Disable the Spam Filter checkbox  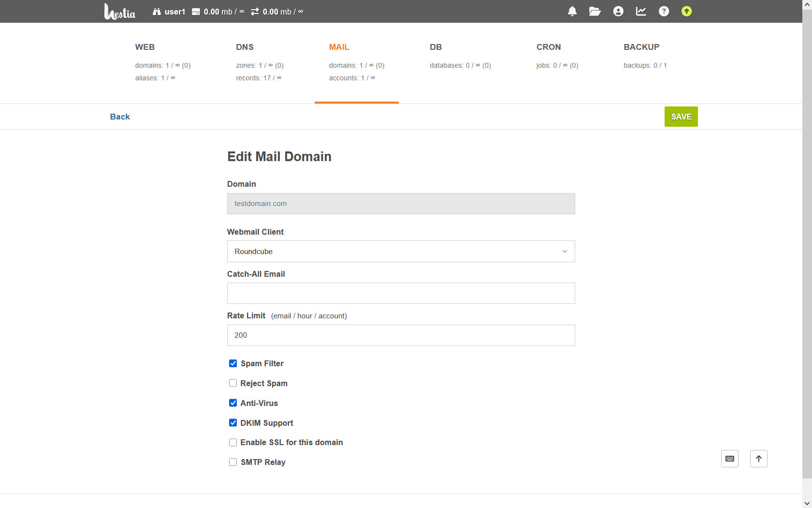click(x=233, y=363)
